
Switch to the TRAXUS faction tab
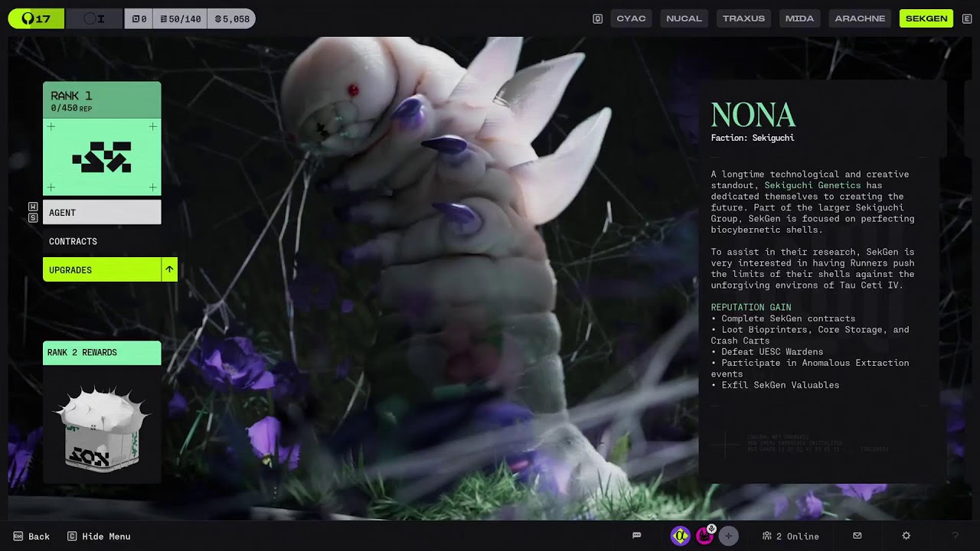click(743, 18)
